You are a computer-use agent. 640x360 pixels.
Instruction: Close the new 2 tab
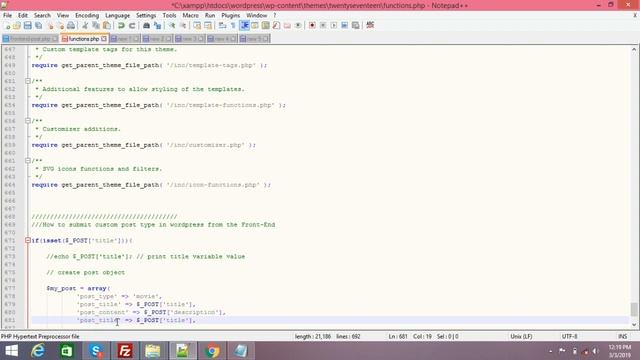coord(168,39)
